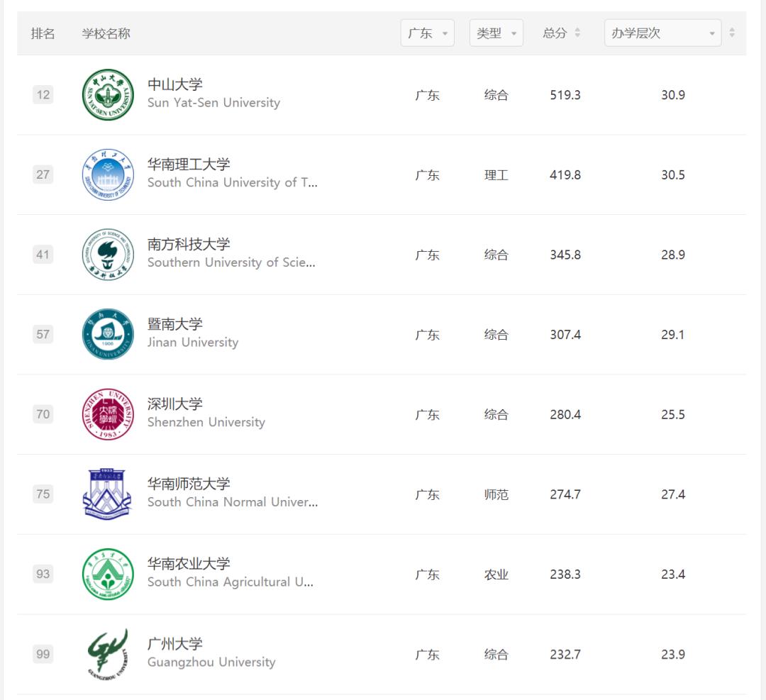The width and height of the screenshot is (766, 700).
Task: Click the rank badge showing 12
Action: click(43, 94)
